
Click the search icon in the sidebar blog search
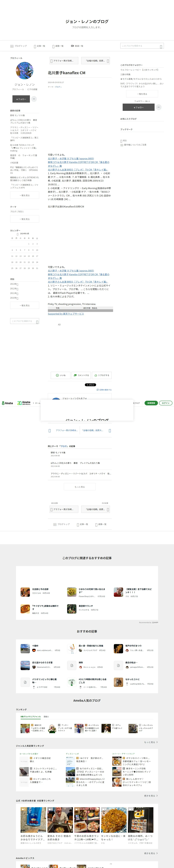pyautogui.click(x=37, y=322)
